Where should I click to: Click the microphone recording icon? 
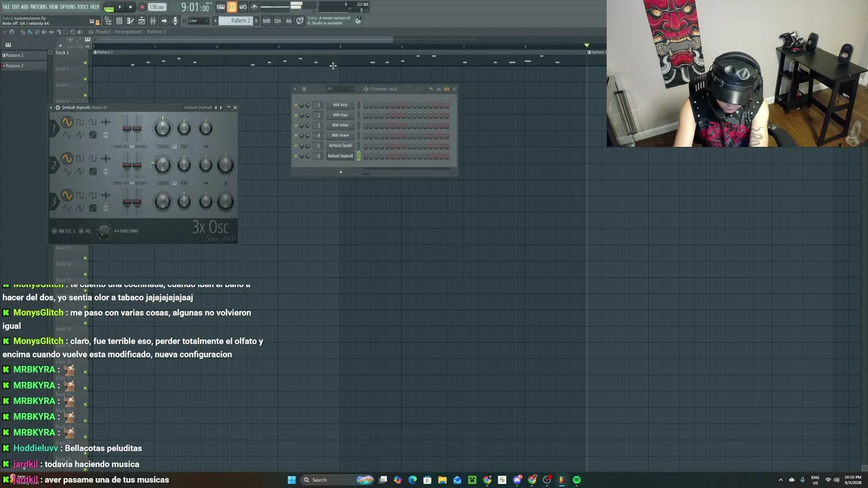175,21
